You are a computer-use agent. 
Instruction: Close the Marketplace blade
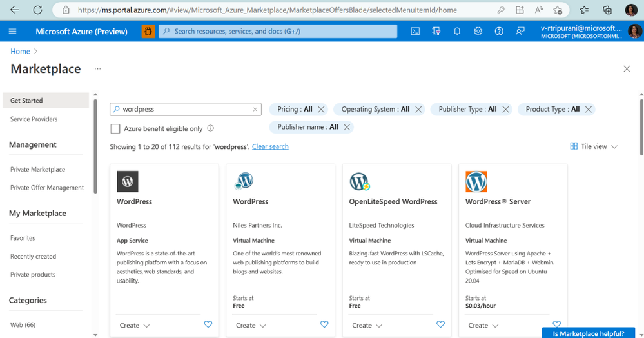click(627, 68)
